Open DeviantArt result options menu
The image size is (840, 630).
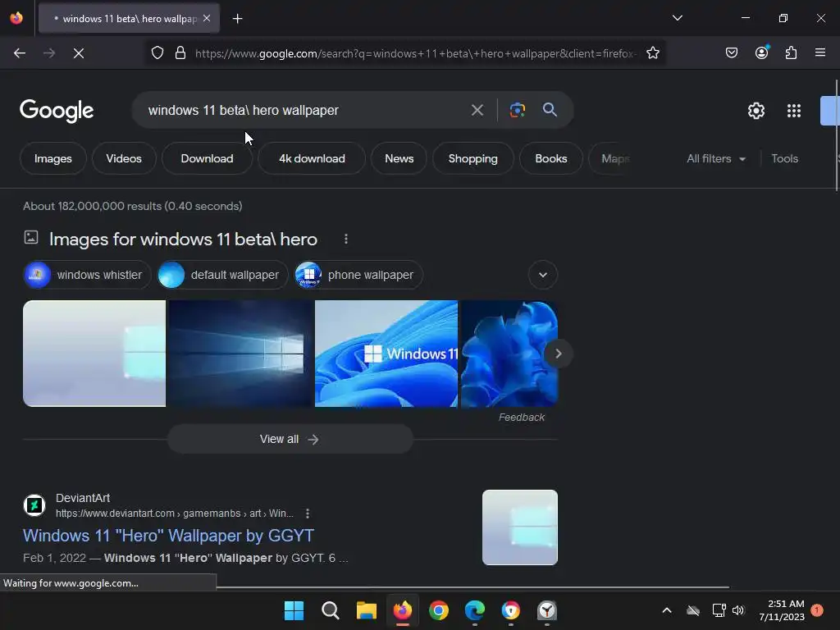308,514
